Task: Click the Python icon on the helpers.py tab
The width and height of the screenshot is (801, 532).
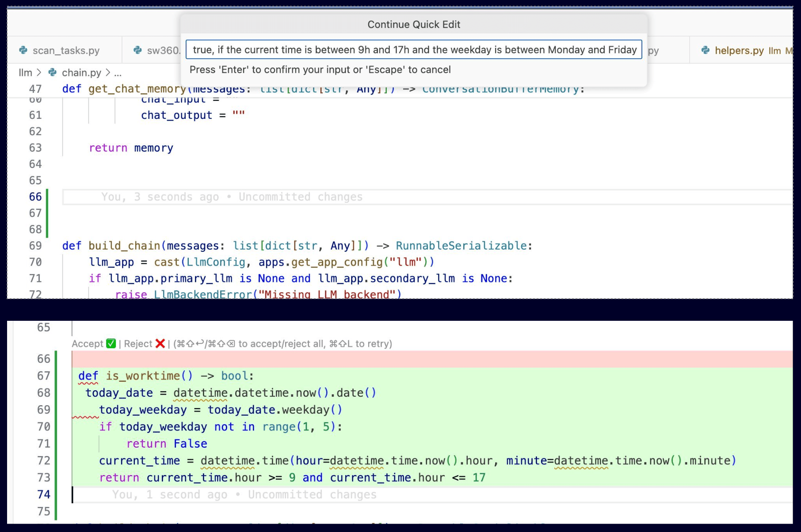Action: (x=706, y=51)
